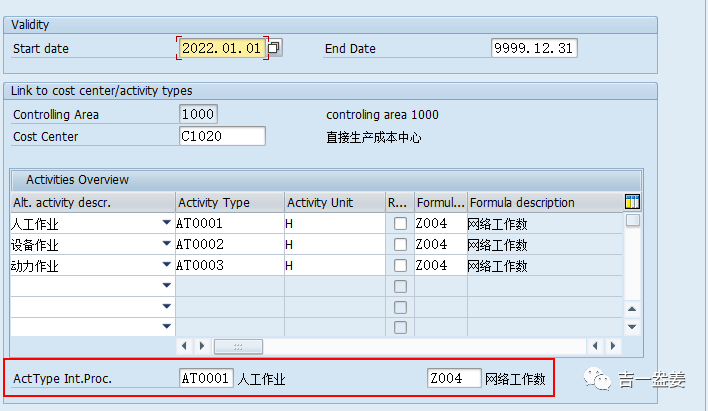Screen dimensions: 708x411
Task: Select all rows button above scrollbar
Action: pyautogui.click(x=633, y=220)
